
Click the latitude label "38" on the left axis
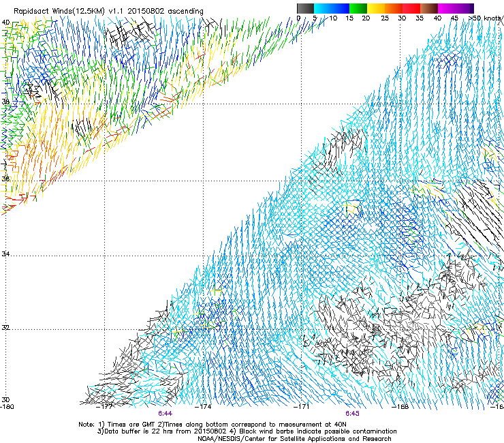[5, 102]
